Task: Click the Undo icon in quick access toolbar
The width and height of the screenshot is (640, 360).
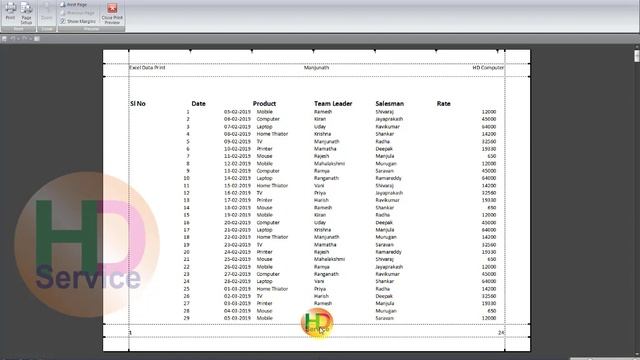Action: [x=12, y=39]
